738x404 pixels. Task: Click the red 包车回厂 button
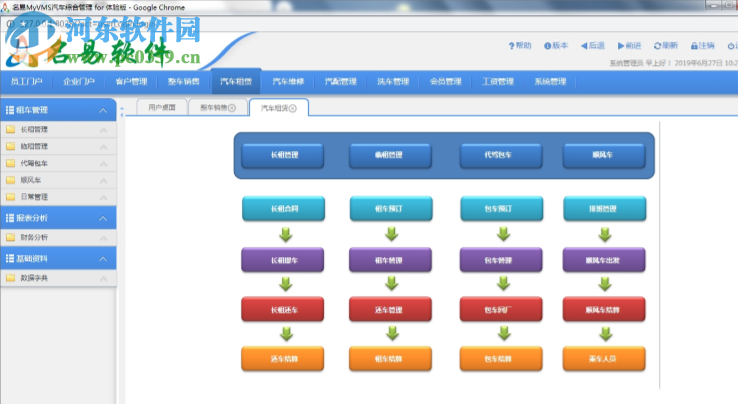(501, 309)
